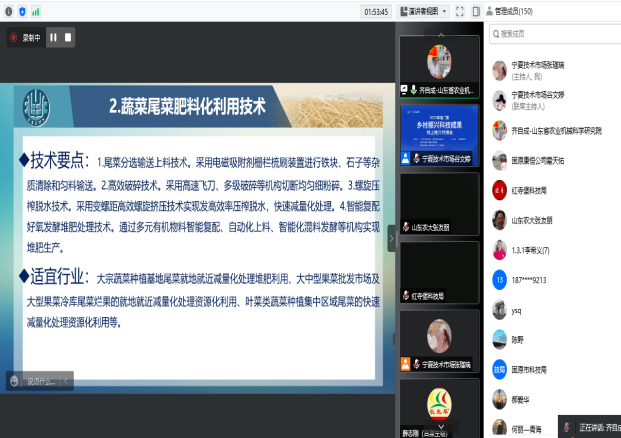Select 红寺堡科技局 video tile

(439, 272)
